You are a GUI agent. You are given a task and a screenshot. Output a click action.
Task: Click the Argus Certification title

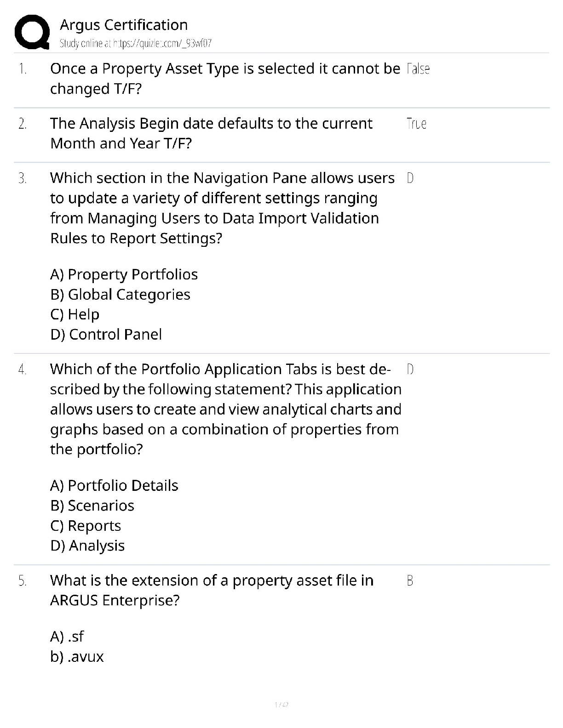[124, 25]
